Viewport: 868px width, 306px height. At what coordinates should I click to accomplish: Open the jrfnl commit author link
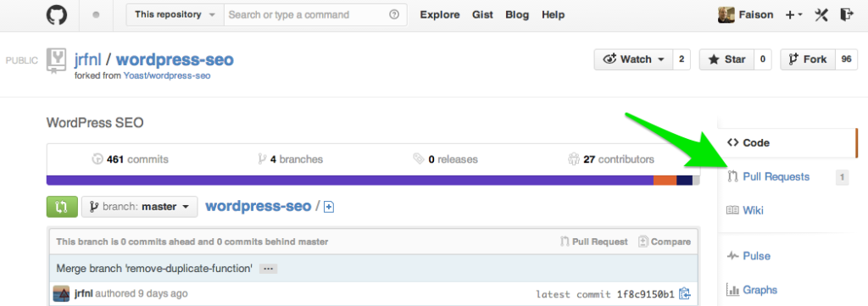click(x=84, y=293)
